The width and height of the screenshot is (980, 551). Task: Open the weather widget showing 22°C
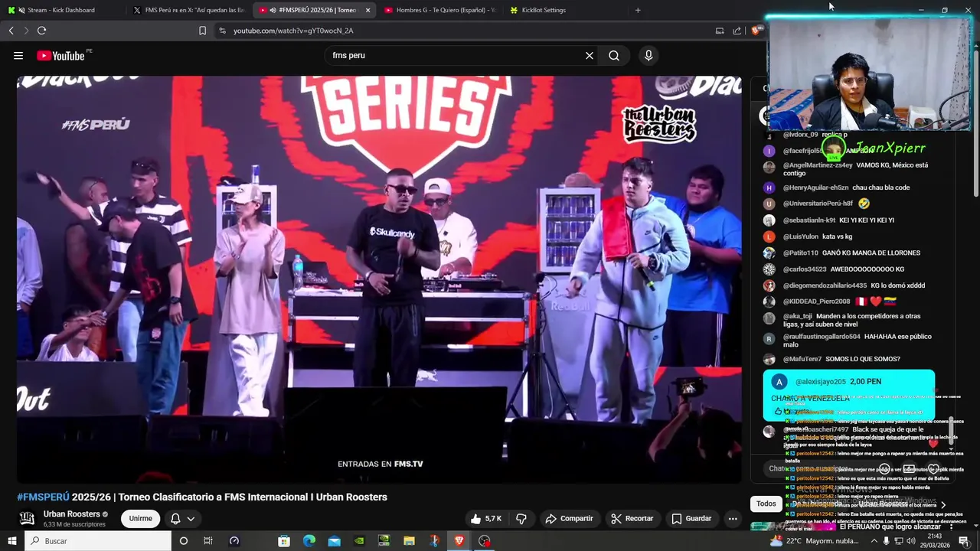click(813, 541)
